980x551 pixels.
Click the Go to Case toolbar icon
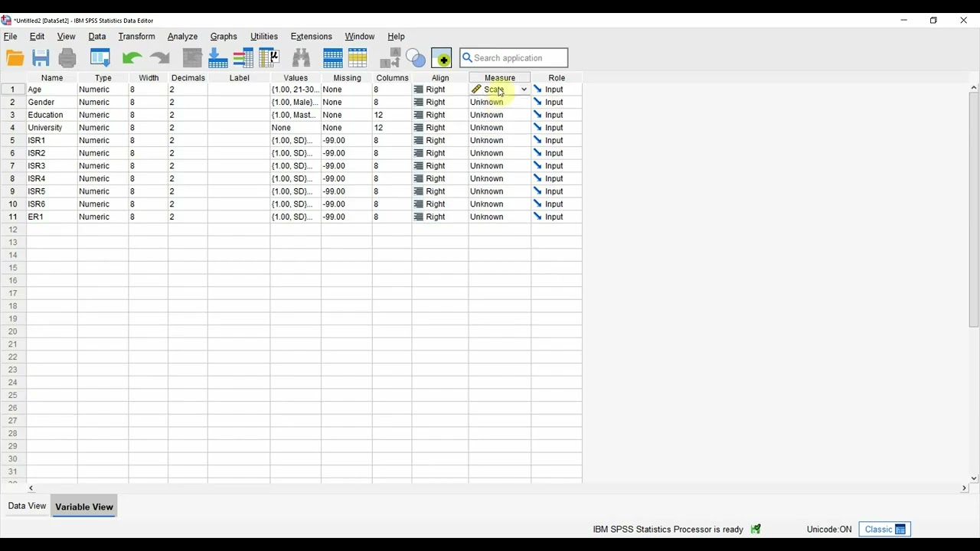tap(192, 58)
